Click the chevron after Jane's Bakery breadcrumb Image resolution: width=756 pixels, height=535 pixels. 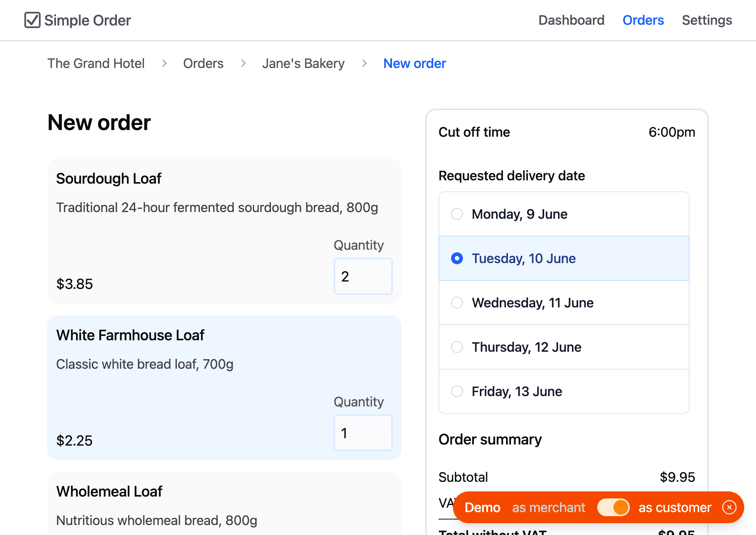(364, 63)
